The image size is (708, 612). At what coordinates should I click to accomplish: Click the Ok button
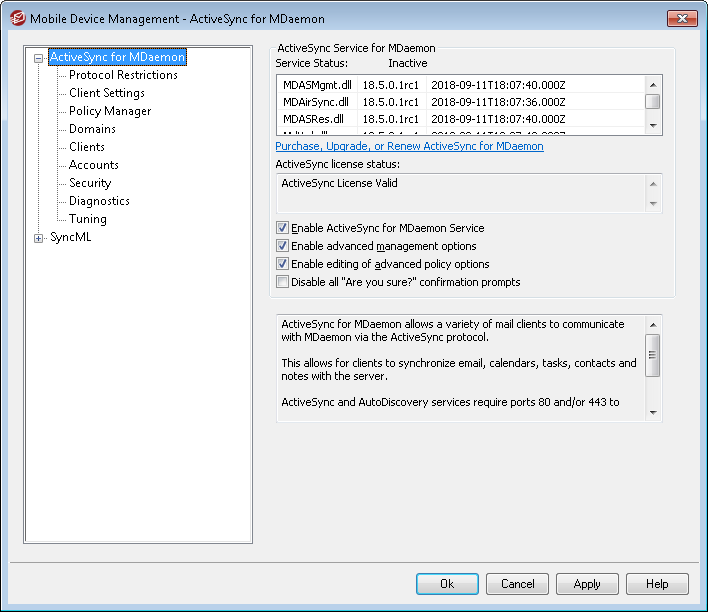(447, 584)
